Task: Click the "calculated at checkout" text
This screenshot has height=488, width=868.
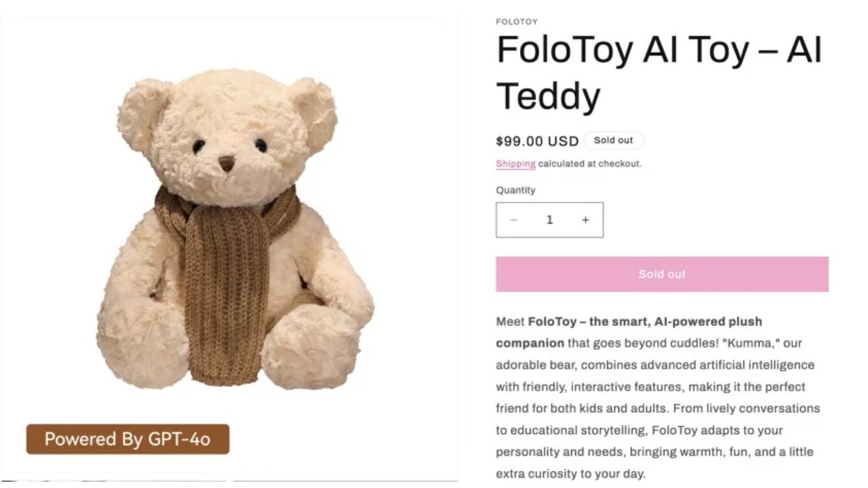Action: pyautogui.click(x=589, y=163)
